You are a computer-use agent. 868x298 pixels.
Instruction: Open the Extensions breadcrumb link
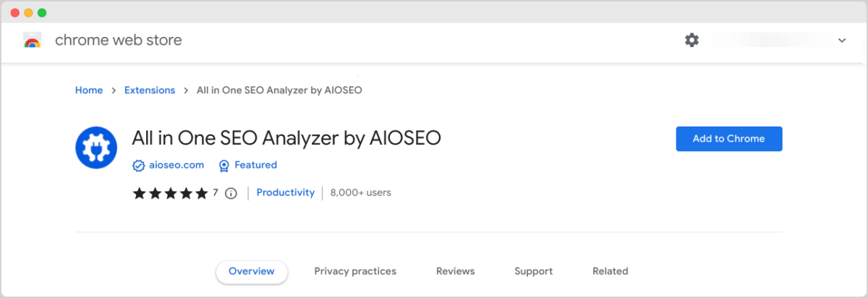pyautogui.click(x=150, y=90)
